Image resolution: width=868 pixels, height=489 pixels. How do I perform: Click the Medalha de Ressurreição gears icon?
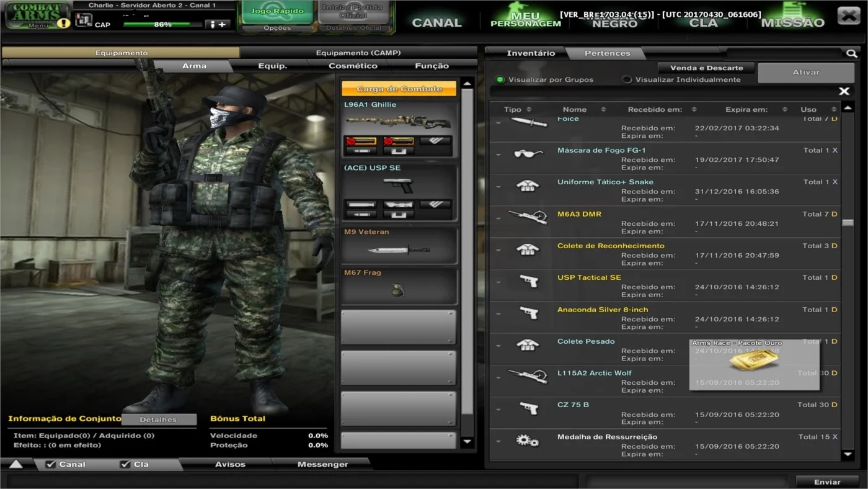tap(528, 441)
